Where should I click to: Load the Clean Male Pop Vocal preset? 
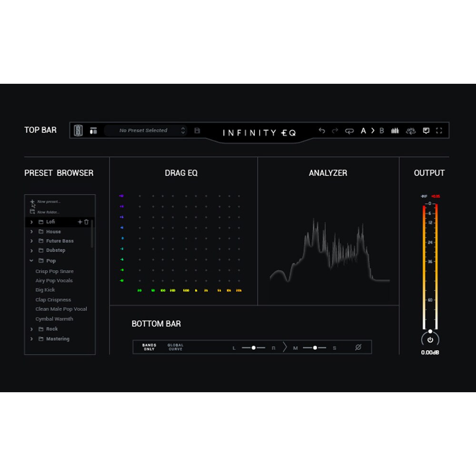click(61, 309)
